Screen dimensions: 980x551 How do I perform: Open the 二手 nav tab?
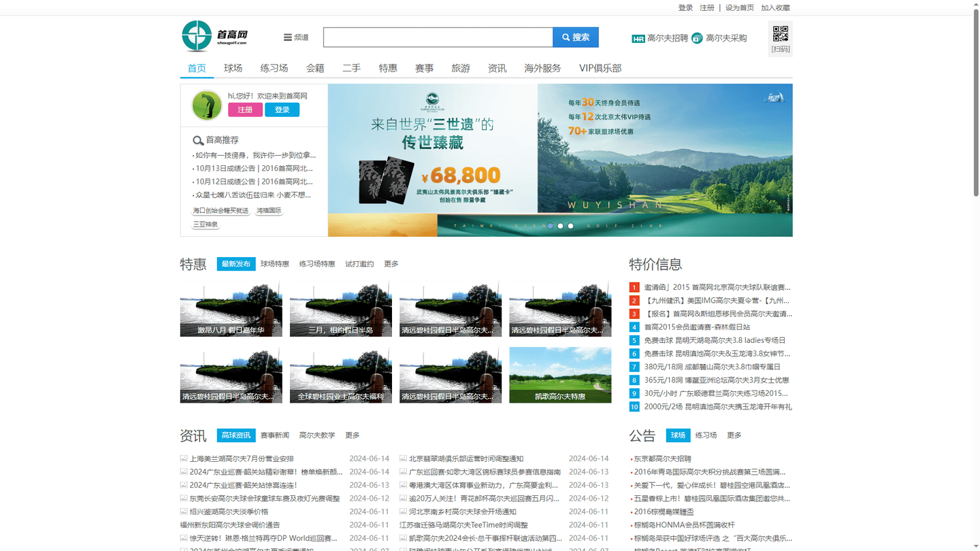(x=351, y=68)
